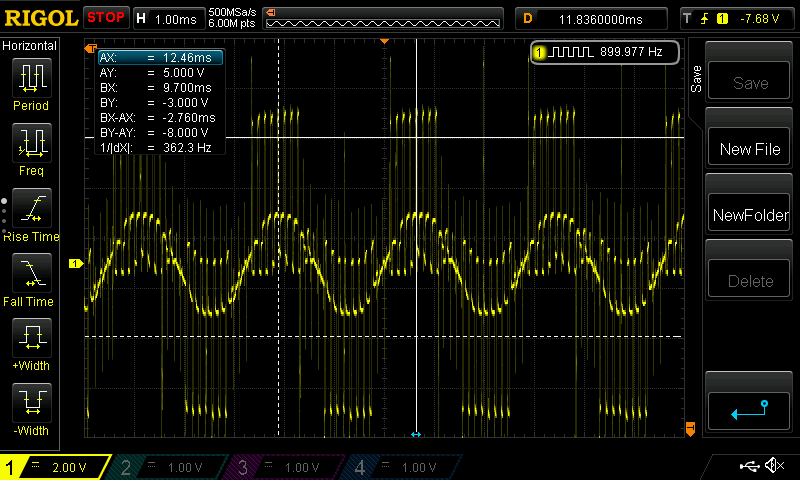This screenshot has height=480, width=800.
Task: Click the USB connection status icon
Action: (749, 465)
